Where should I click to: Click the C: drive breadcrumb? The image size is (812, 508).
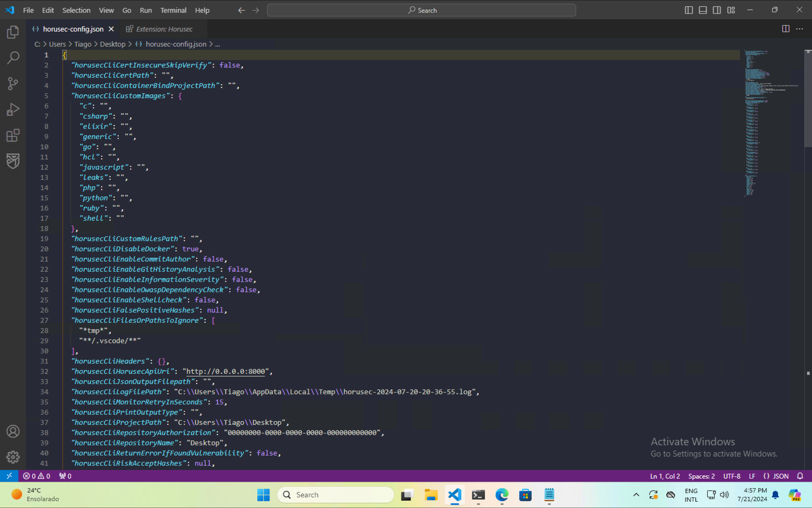[37, 44]
